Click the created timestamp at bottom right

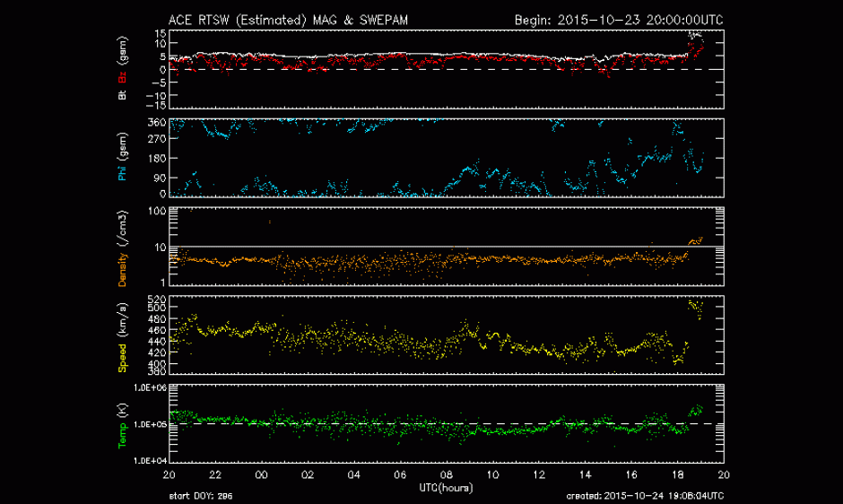pos(644,496)
